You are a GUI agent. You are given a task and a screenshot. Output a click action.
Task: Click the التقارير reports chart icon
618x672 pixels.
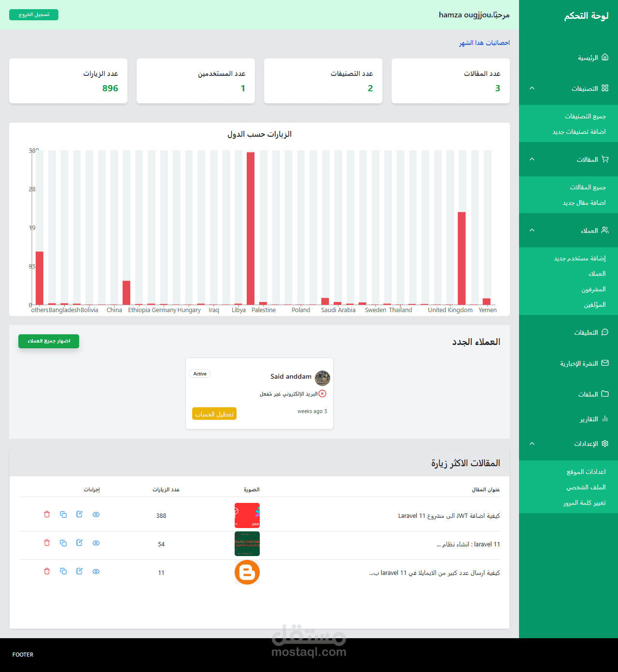tap(605, 419)
